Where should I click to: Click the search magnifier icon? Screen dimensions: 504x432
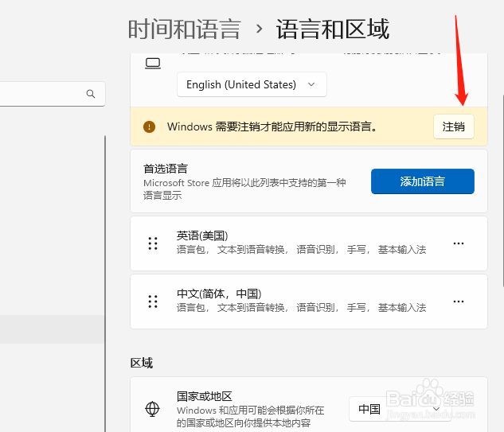(91, 94)
